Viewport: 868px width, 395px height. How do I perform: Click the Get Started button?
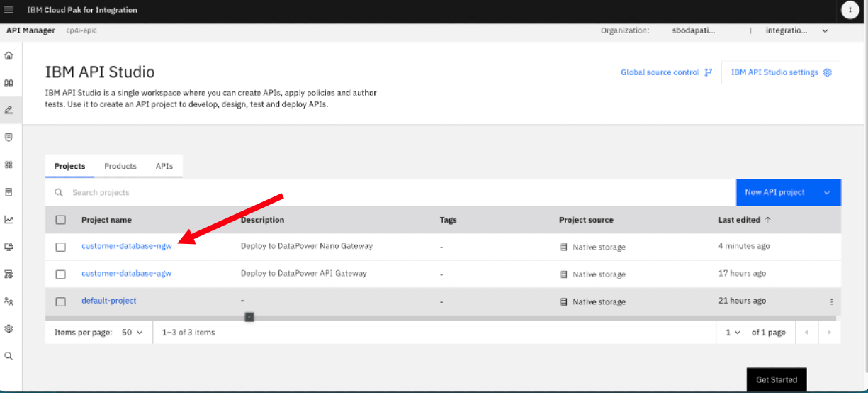click(x=777, y=379)
